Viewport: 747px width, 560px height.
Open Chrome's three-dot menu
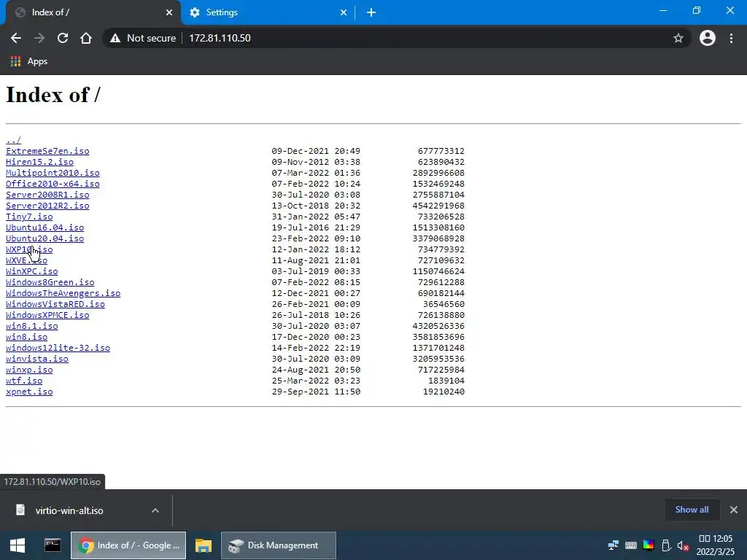point(731,38)
